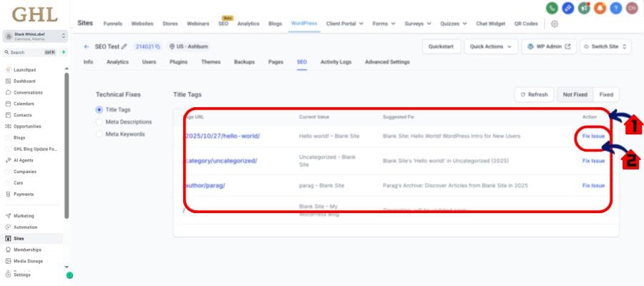Viewport: 644px width, 286px height.
Task: Open the /author/parag/ page URL
Action: click(x=204, y=185)
